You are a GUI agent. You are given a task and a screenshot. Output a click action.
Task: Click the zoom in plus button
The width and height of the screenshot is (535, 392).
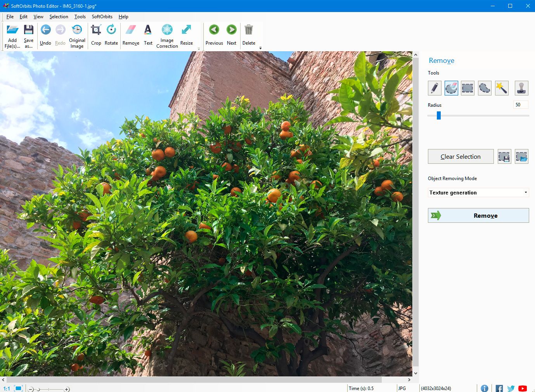(67, 389)
